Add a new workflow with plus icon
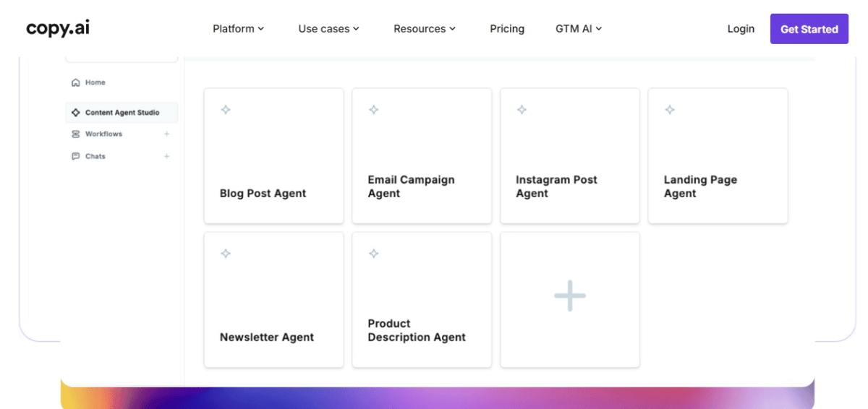This screenshot has height=409, width=868. tap(167, 134)
